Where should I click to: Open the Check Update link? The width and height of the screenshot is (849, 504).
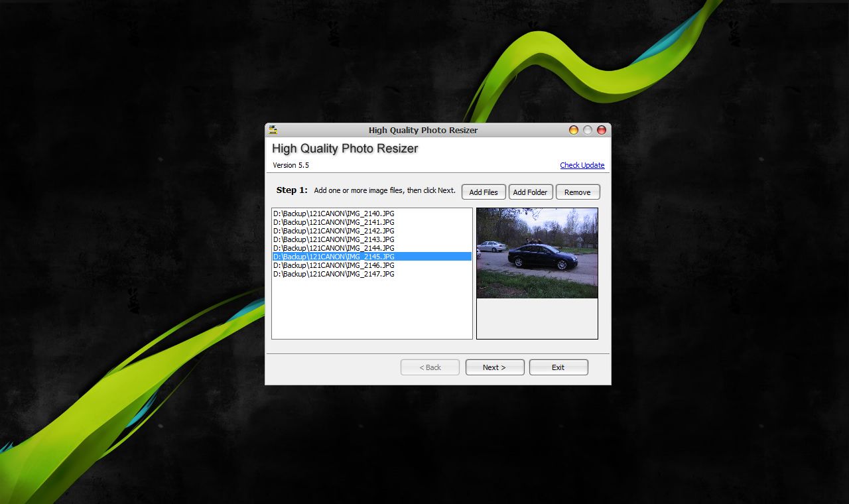(x=582, y=165)
